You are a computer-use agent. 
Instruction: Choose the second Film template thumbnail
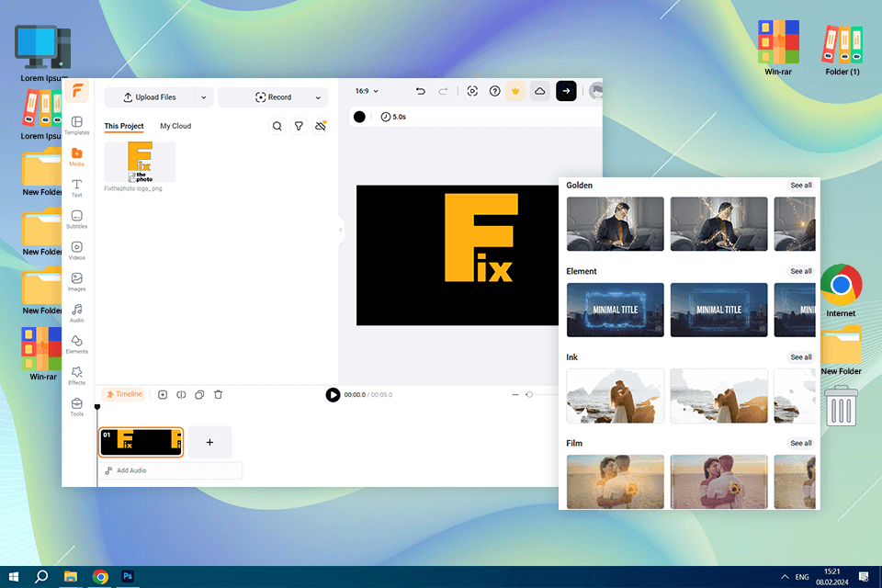tap(718, 482)
